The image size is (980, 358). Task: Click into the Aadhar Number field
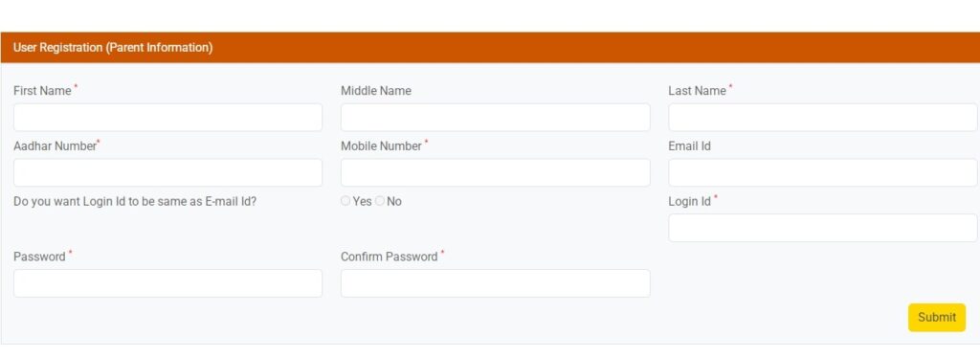[x=167, y=172]
